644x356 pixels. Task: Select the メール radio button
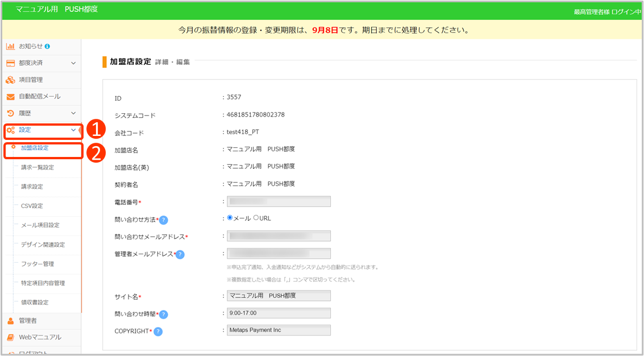pyautogui.click(x=230, y=218)
